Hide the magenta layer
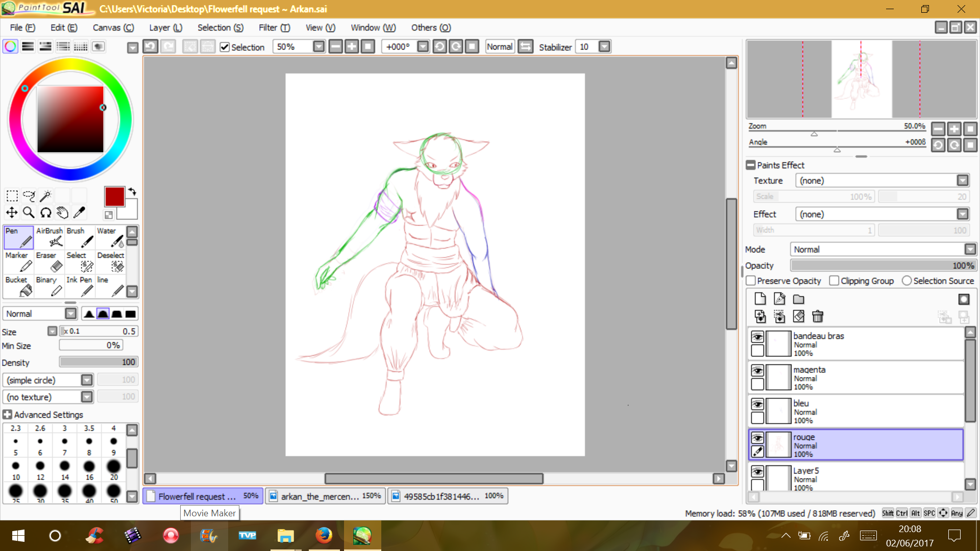This screenshot has width=980, height=551. coord(757,370)
